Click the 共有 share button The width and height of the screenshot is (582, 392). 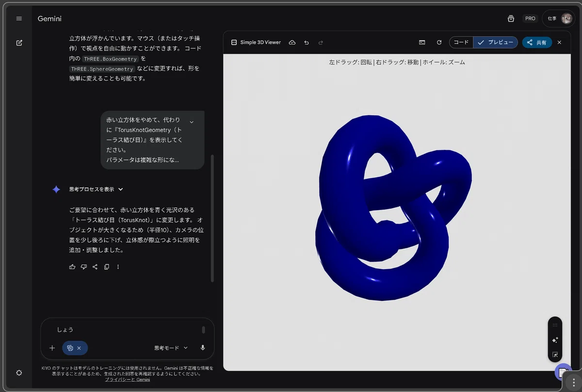click(537, 42)
